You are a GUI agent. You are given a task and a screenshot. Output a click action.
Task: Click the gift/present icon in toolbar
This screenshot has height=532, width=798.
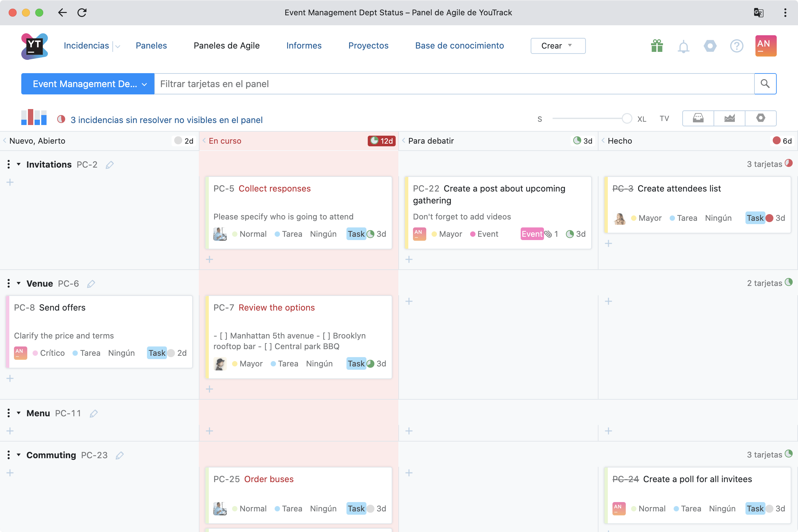pos(657,45)
